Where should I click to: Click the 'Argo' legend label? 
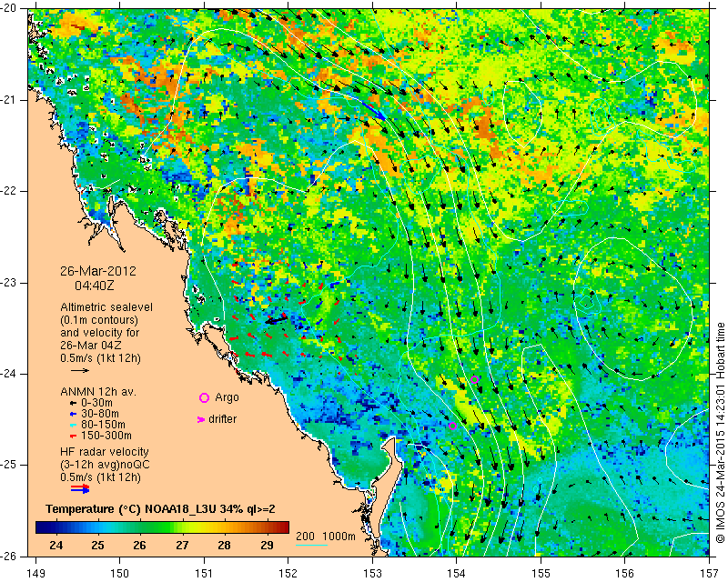click(227, 397)
